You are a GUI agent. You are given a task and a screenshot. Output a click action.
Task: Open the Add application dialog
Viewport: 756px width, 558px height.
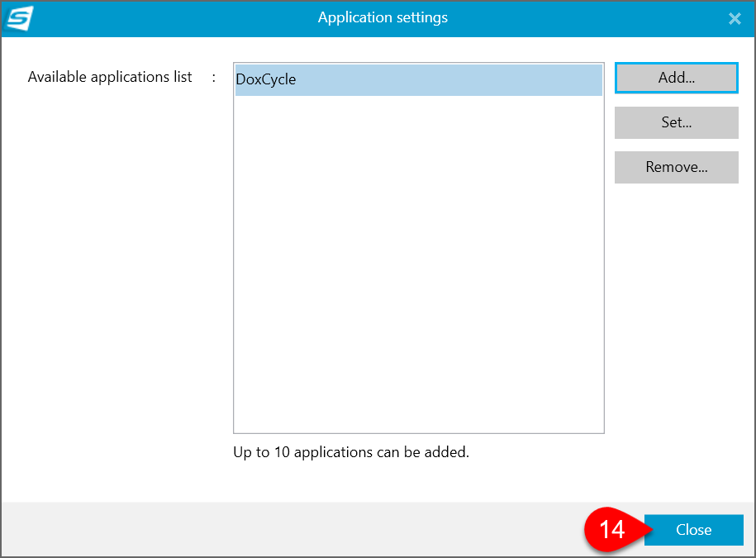(676, 77)
